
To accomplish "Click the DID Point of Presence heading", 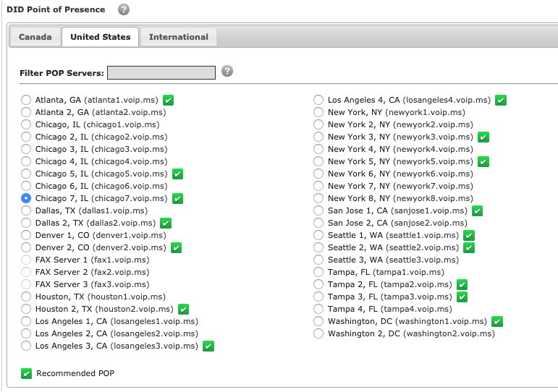I will [x=56, y=9].
